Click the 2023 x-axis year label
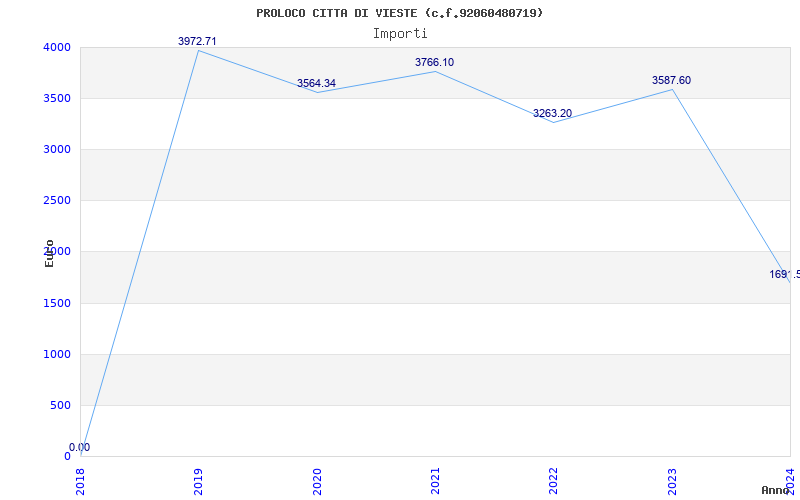The width and height of the screenshot is (800, 500). click(672, 481)
